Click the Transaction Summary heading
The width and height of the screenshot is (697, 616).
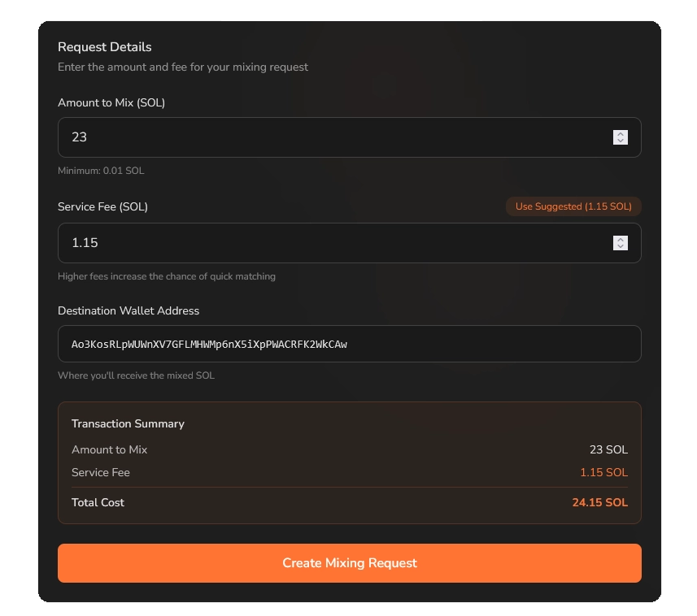pos(128,423)
